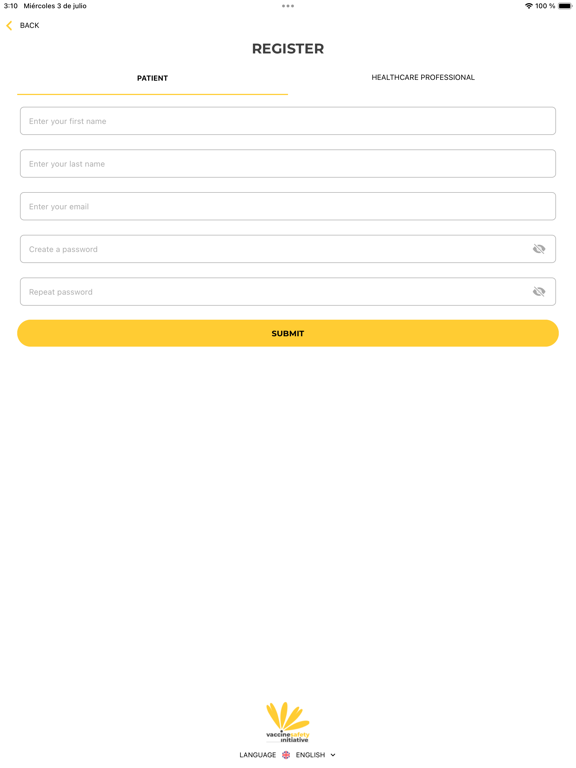Click the UK flag language icon
Screen dimensions: 576x768
pyautogui.click(x=286, y=755)
